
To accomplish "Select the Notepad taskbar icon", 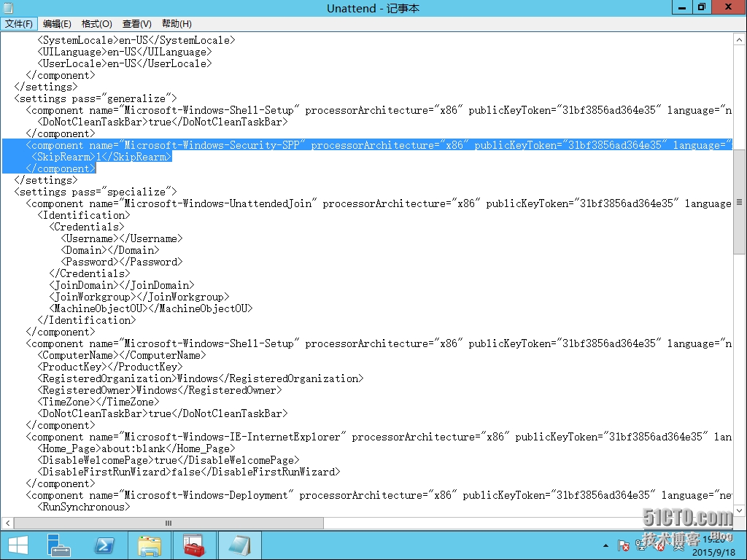I will pyautogui.click(x=239, y=545).
